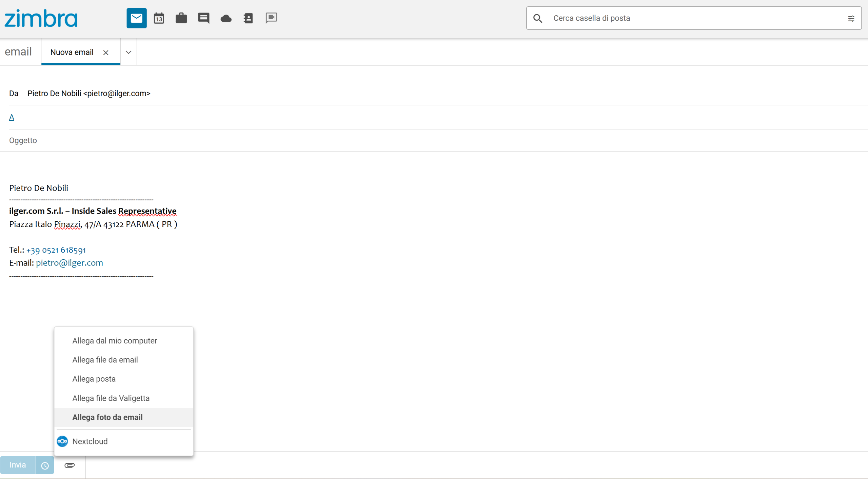Open advanced search filter options

(x=851, y=18)
